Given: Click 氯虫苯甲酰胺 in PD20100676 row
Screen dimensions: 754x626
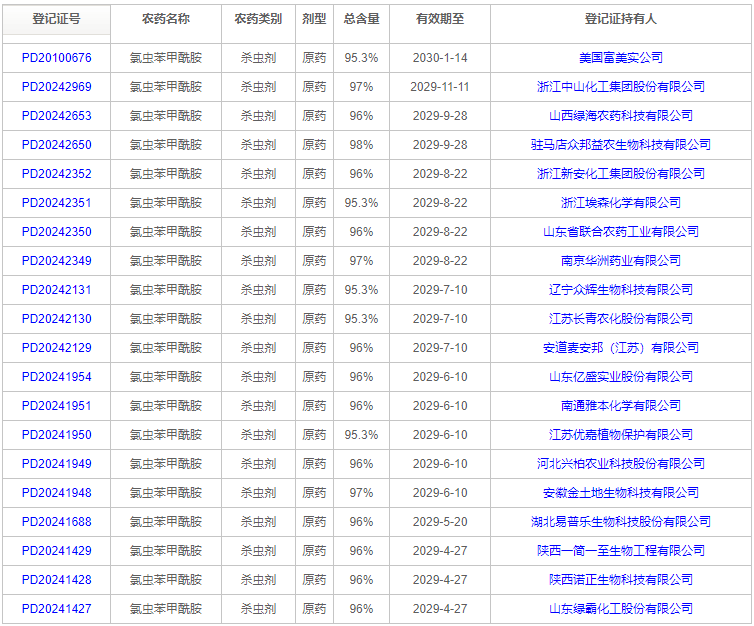Looking at the screenshot, I should pyautogui.click(x=166, y=58).
